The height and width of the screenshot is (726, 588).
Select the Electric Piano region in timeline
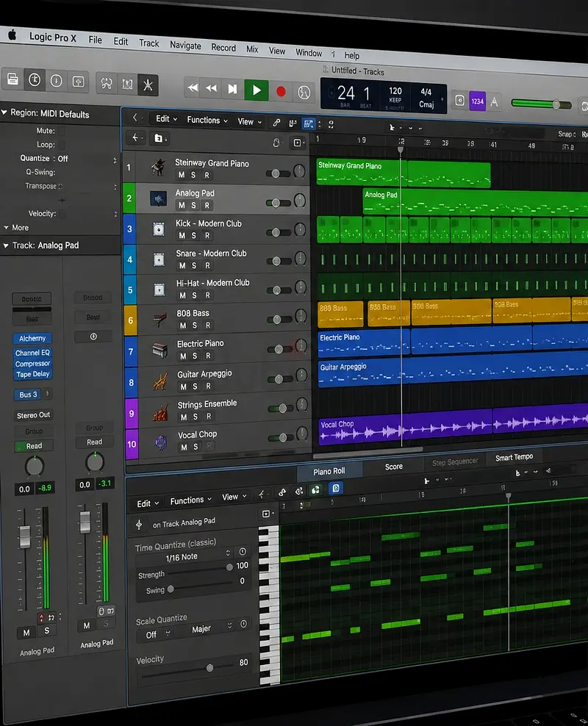coord(363,343)
